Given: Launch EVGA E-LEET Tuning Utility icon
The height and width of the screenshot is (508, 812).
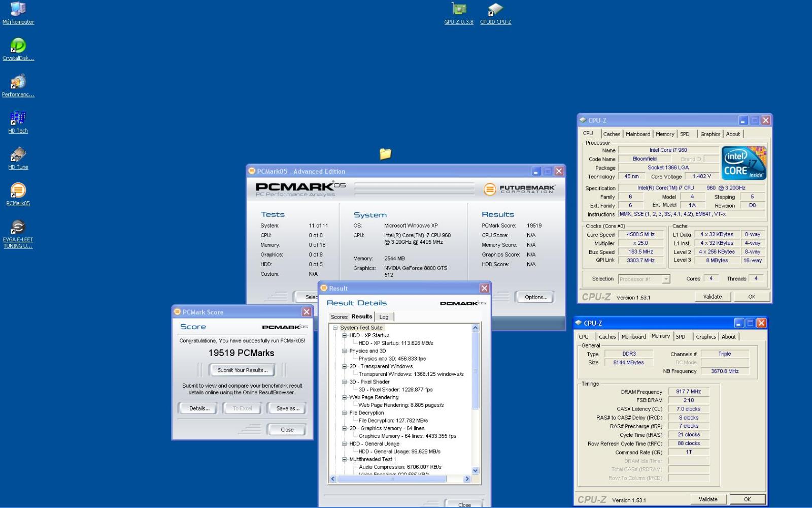Looking at the screenshot, I should tap(18, 234).
